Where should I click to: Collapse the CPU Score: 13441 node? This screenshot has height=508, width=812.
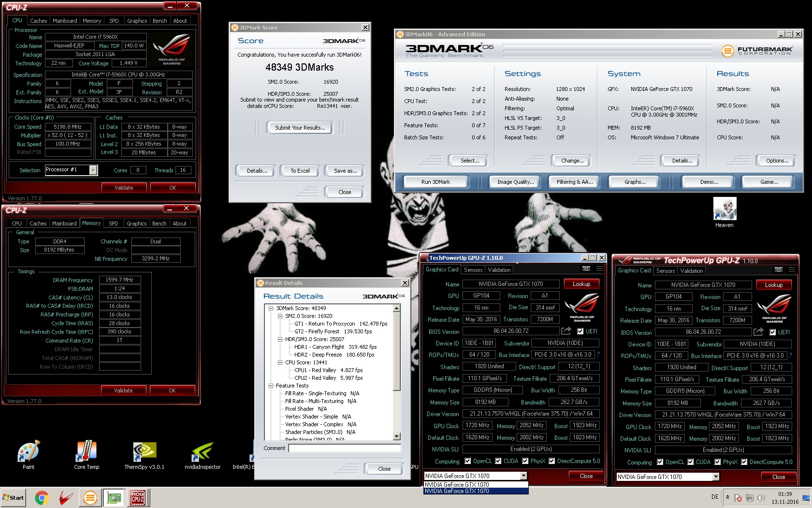point(280,362)
